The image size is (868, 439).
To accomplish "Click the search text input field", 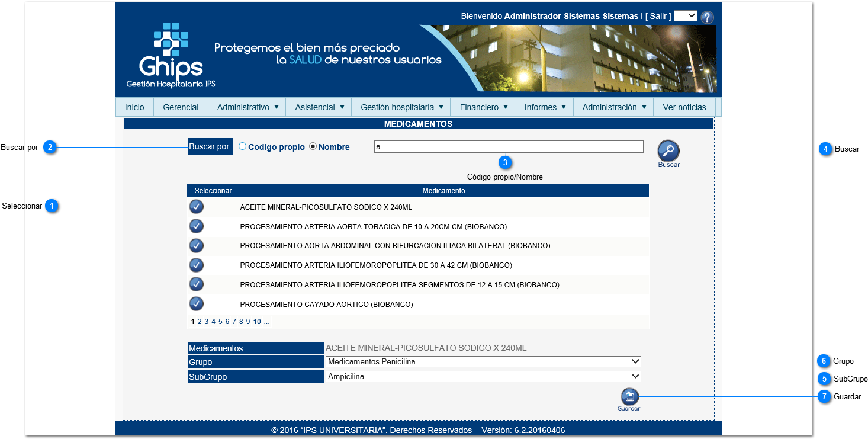I will point(508,147).
